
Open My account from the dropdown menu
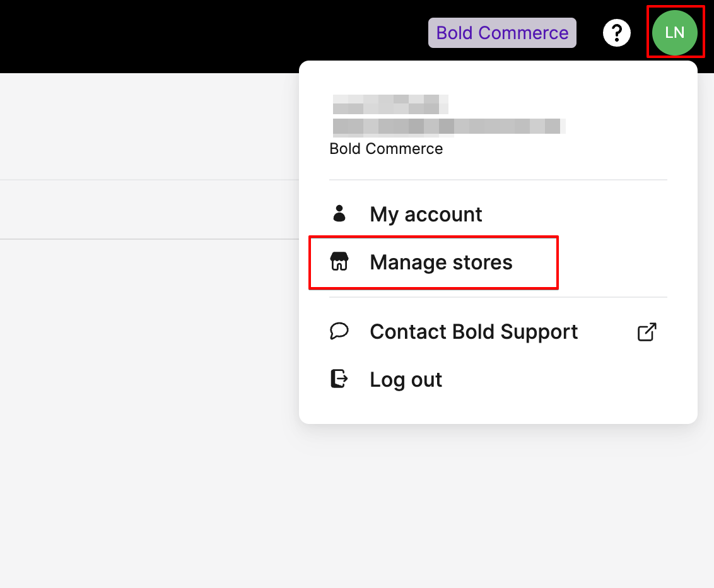pyautogui.click(x=426, y=214)
